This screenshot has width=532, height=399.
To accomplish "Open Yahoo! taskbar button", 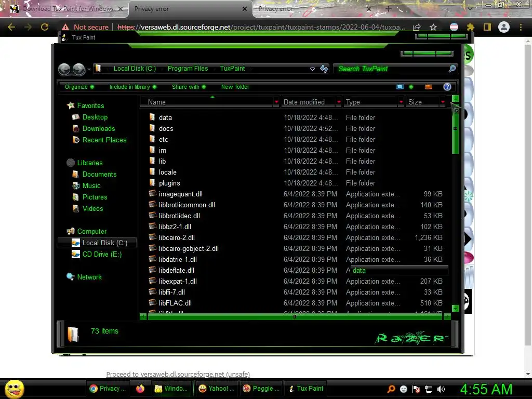I will 217,389.
